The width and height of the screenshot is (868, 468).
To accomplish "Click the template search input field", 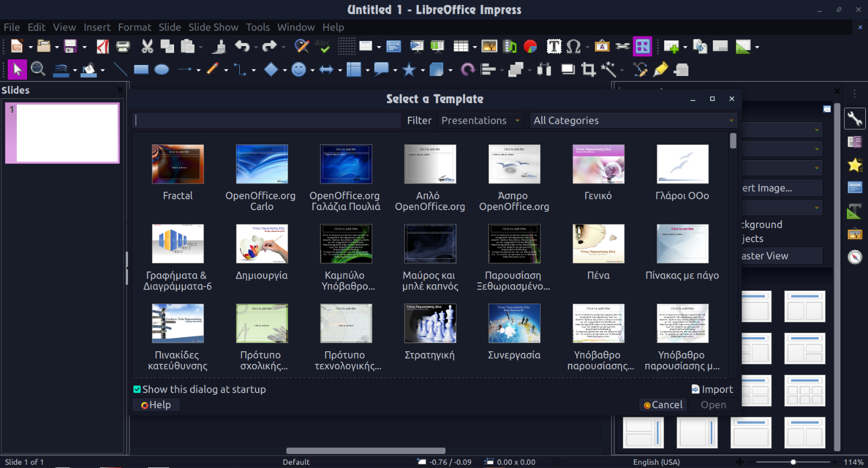I will (x=267, y=121).
